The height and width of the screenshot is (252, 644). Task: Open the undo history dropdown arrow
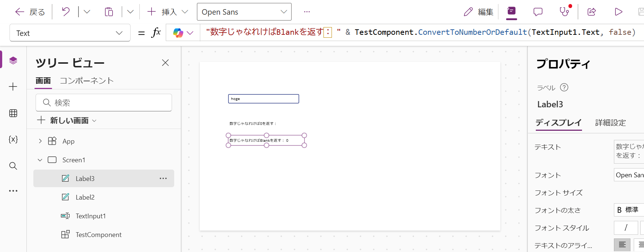(87, 12)
